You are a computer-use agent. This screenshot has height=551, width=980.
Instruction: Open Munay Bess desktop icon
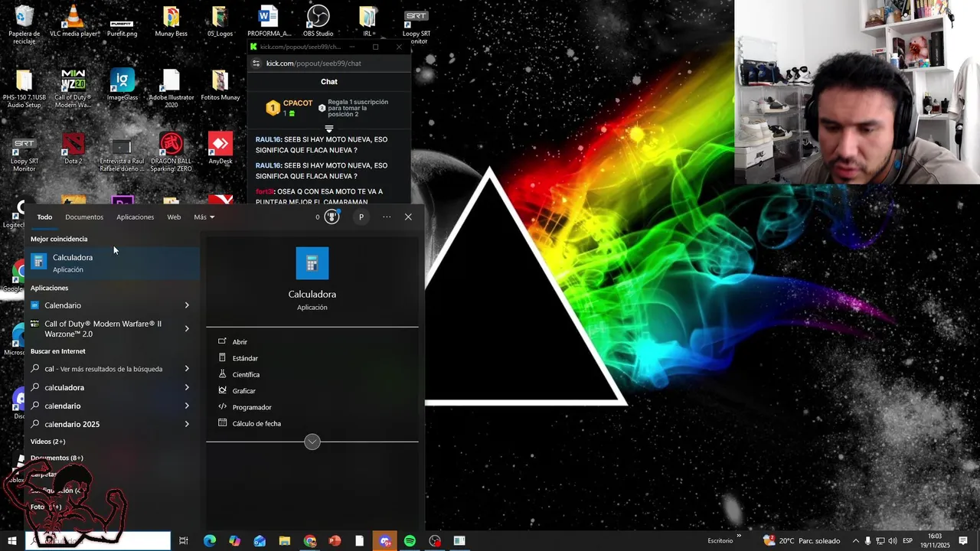pyautogui.click(x=171, y=22)
